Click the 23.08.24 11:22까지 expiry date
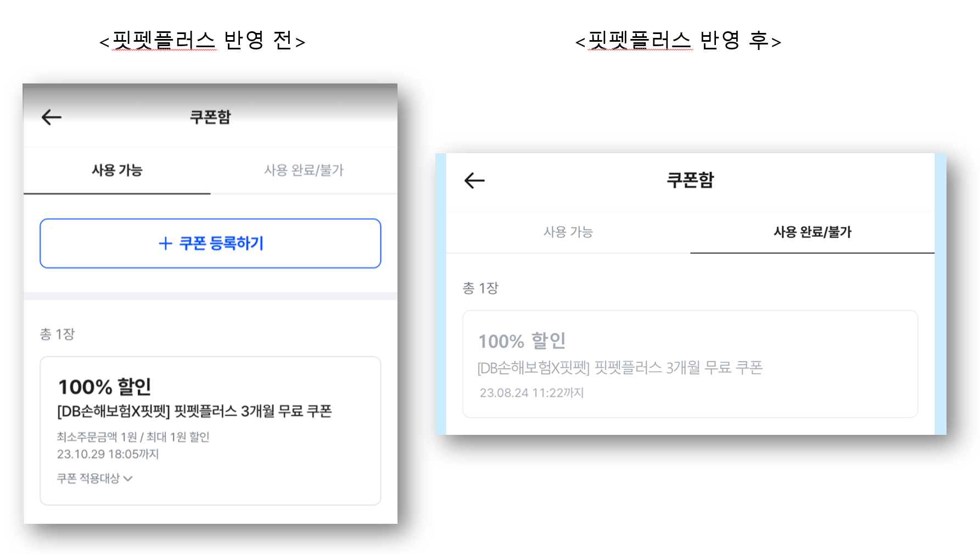This screenshot has height=554, width=980. pyautogui.click(x=531, y=393)
